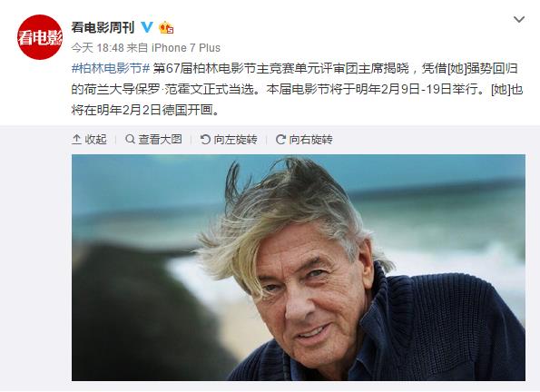Open the #柏林电影节# hashtag topic
Screen dimensions: 540x392
coord(111,68)
